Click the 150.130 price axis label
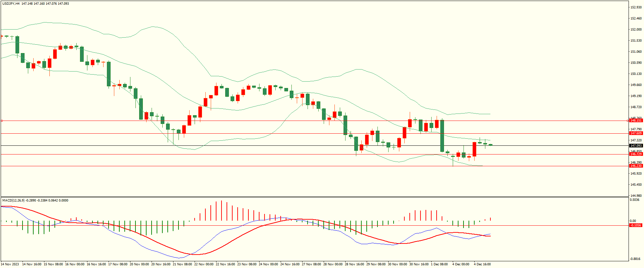Viewport: 644px width, 268px height. click(x=636, y=74)
